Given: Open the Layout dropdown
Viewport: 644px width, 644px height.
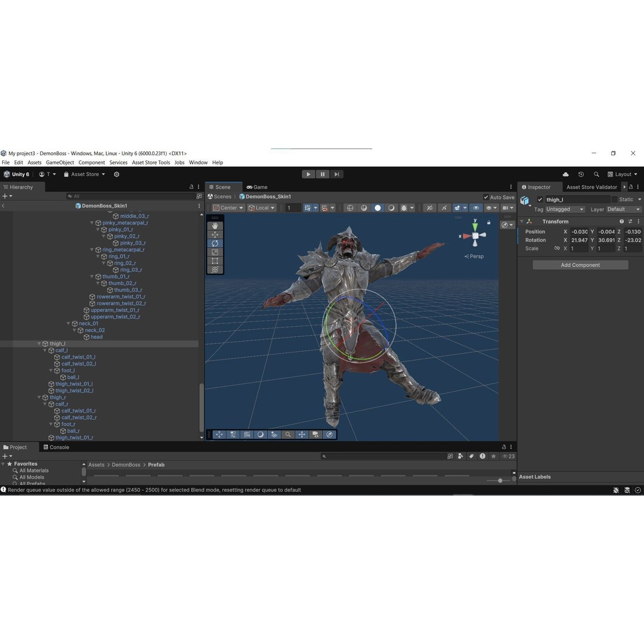Looking at the screenshot, I should point(623,174).
